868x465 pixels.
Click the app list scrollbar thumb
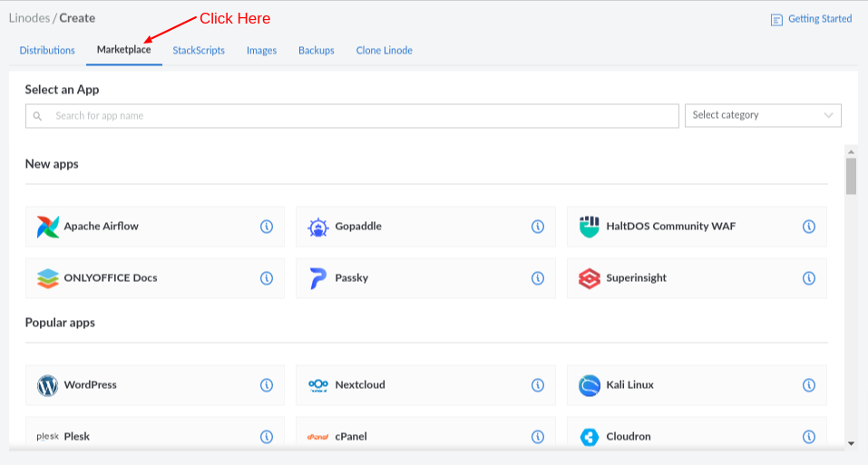coord(851,177)
